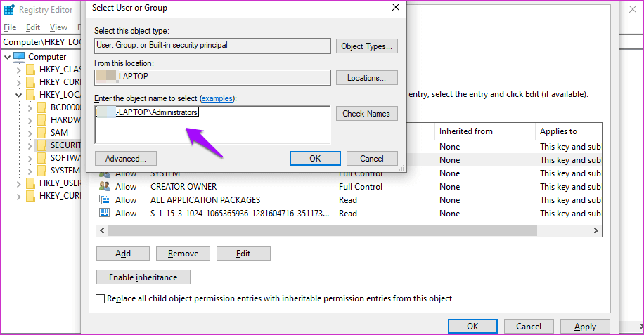Open the Edit menu
The image size is (644, 335).
tap(33, 27)
